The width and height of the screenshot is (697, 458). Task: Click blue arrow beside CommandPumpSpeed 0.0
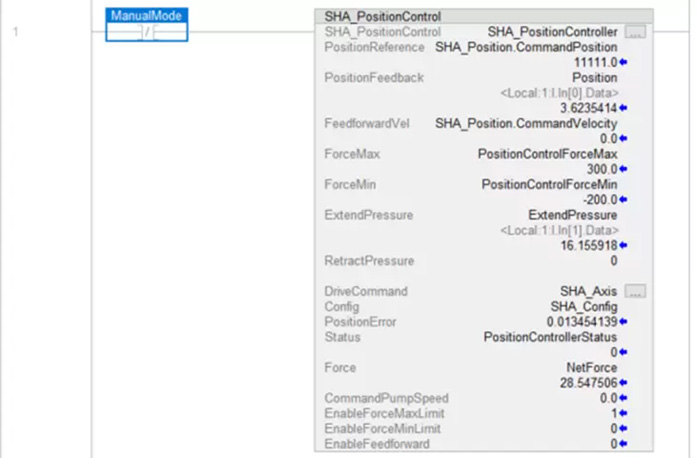[623, 398]
